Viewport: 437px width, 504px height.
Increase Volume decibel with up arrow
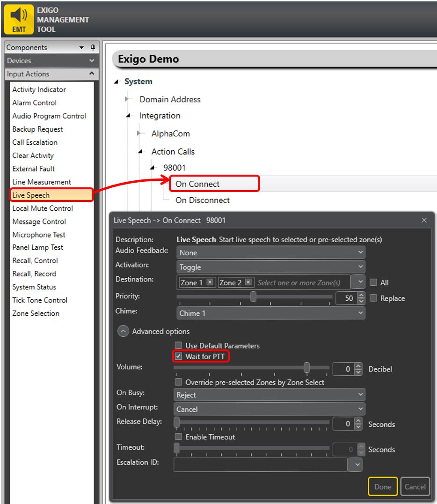(358, 366)
